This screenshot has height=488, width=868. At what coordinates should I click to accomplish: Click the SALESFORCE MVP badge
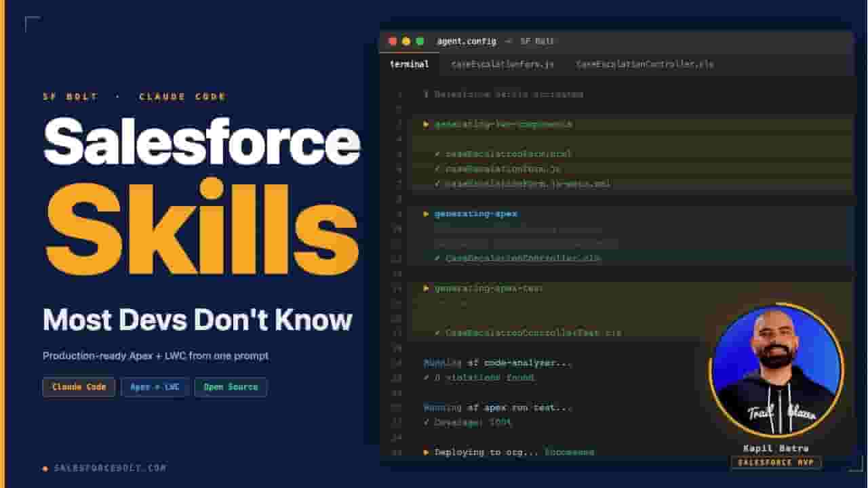[x=776, y=462]
